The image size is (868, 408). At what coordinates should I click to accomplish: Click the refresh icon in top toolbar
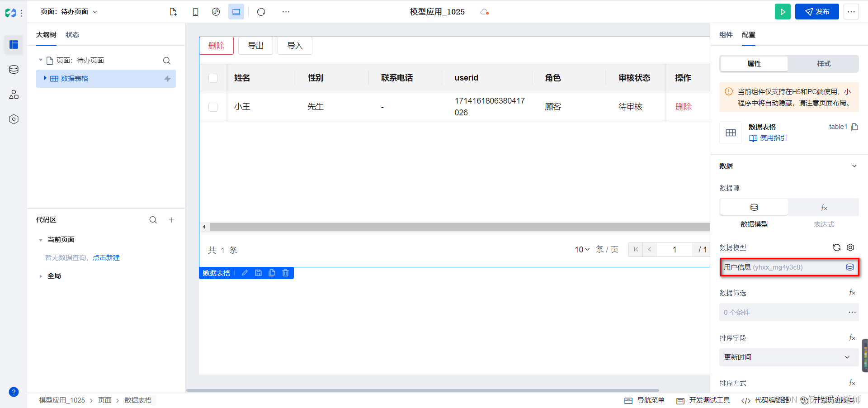pos(261,12)
